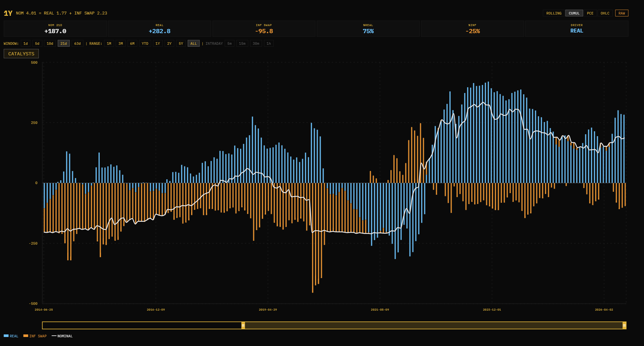Image resolution: width=644 pixels, height=346 pixels.
Task: Click the REAL +282.8 stat card
Action: pos(160,29)
